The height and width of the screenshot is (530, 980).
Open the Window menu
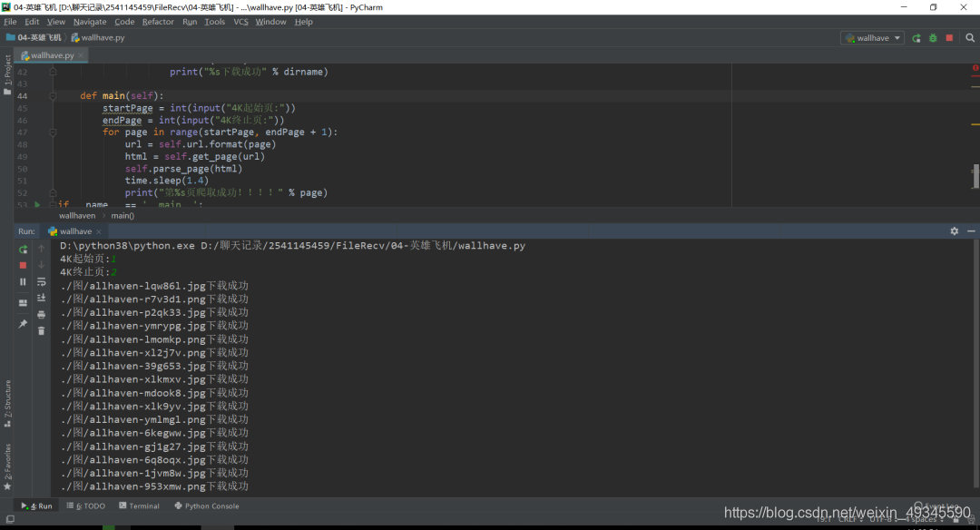[270, 22]
